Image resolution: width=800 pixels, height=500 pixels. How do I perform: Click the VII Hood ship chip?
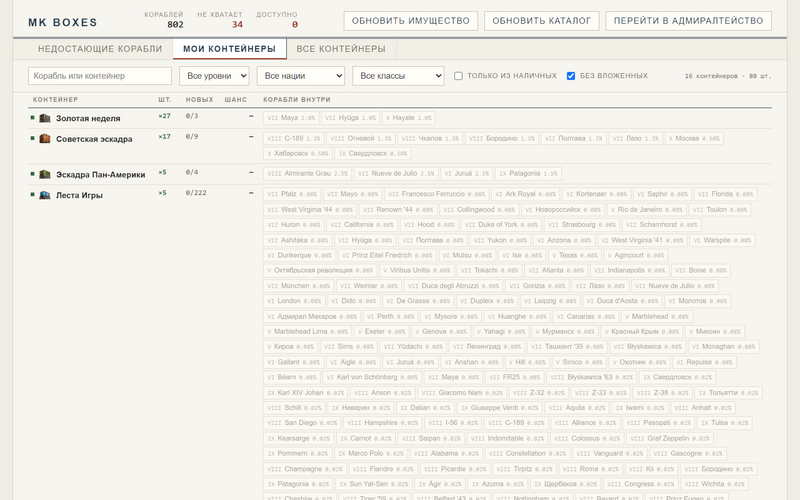point(429,224)
